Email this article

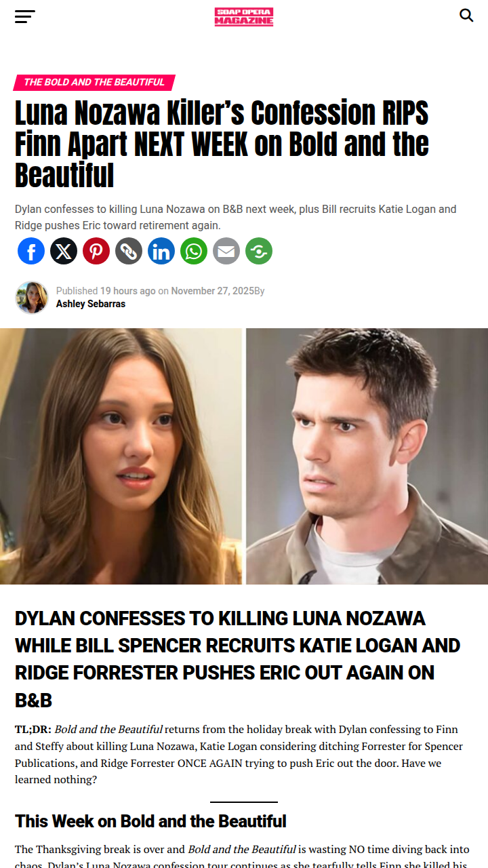(226, 251)
